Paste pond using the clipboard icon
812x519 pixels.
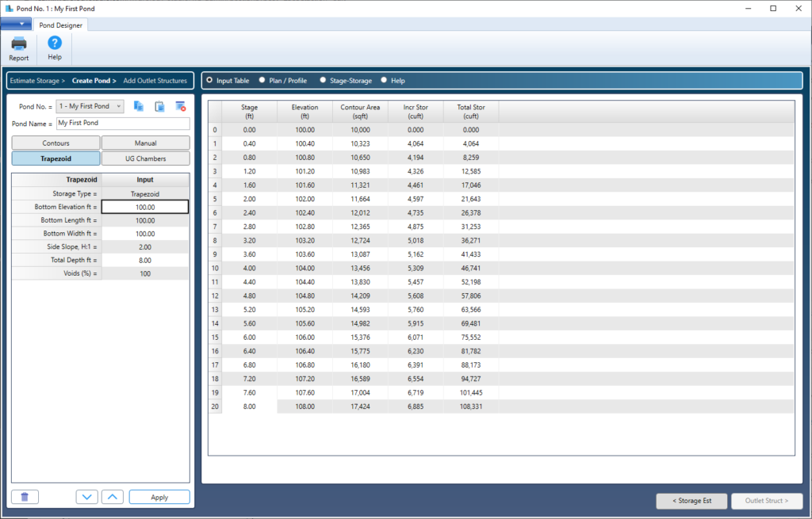(159, 106)
